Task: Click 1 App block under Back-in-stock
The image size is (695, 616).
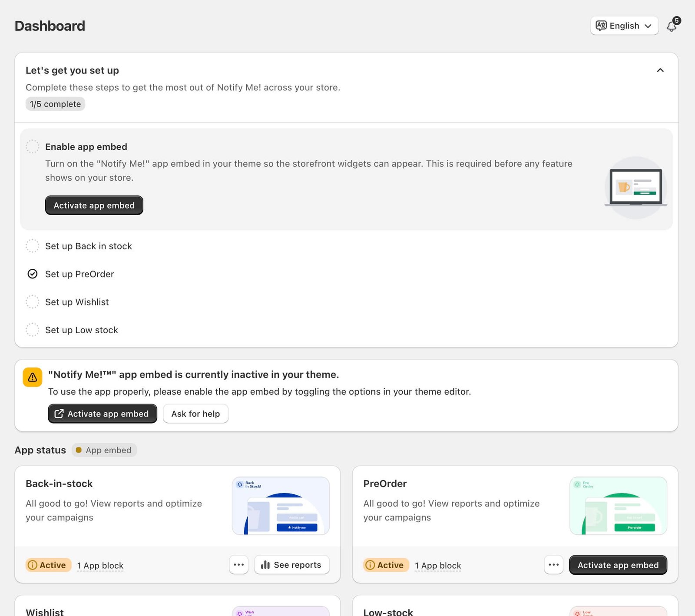Action: [100, 566]
